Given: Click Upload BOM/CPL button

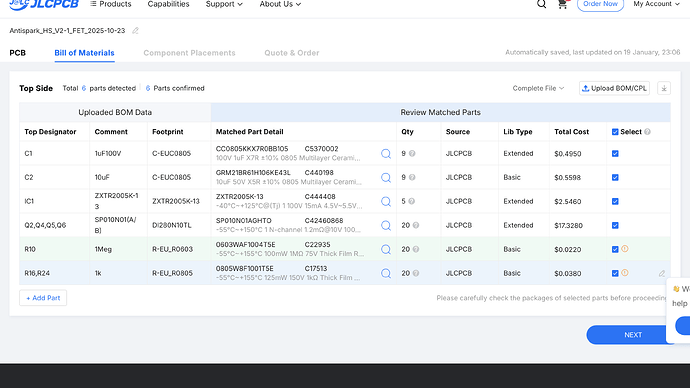Looking at the screenshot, I should pos(614,88).
